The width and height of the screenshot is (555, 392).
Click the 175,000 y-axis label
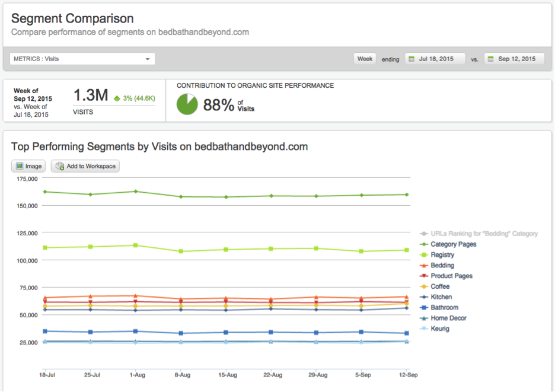pyautogui.click(x=27, y=179)
